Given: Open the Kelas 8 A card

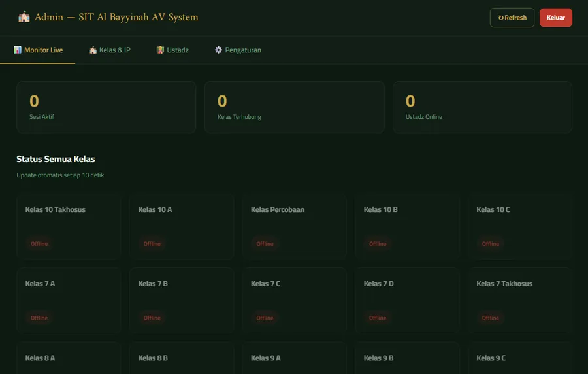Looking at the screenshot, I should pyautogui.click(x=69, y=358).
